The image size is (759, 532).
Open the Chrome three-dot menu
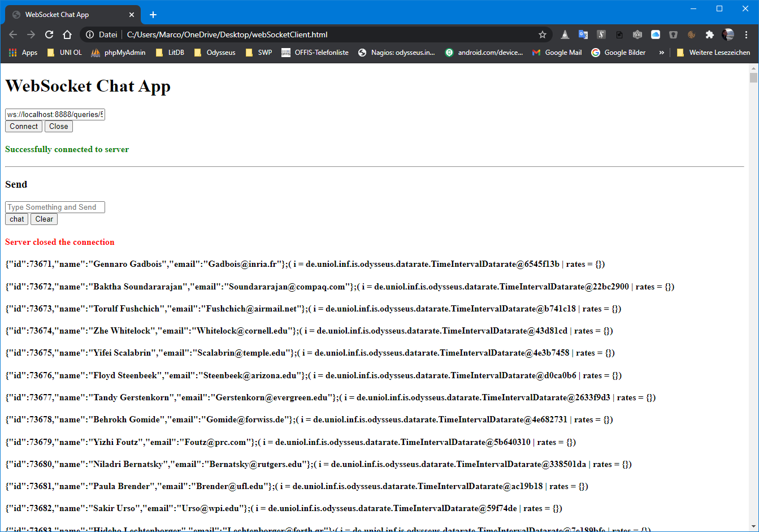746,34
